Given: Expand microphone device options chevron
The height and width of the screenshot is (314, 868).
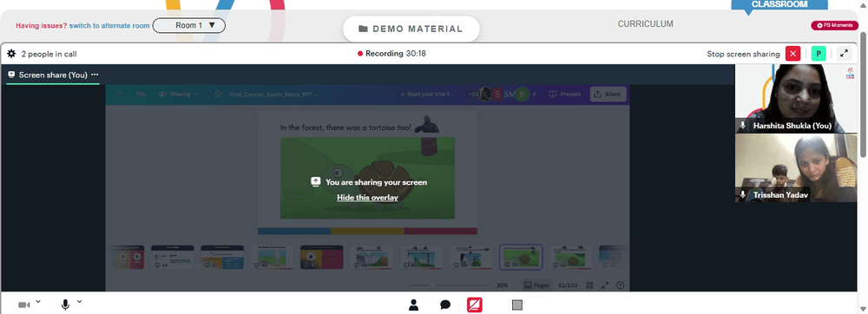Looking at the screenshot, I should coord(79,301).
